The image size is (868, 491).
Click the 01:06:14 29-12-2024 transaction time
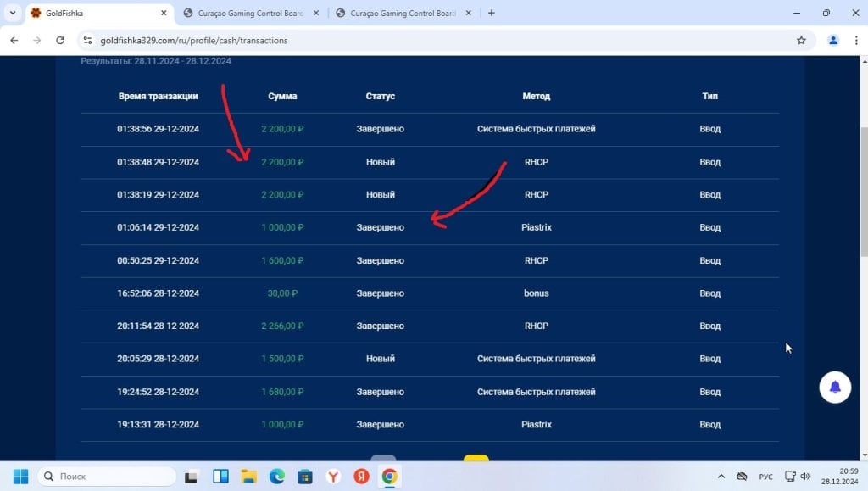coord(158,227)
